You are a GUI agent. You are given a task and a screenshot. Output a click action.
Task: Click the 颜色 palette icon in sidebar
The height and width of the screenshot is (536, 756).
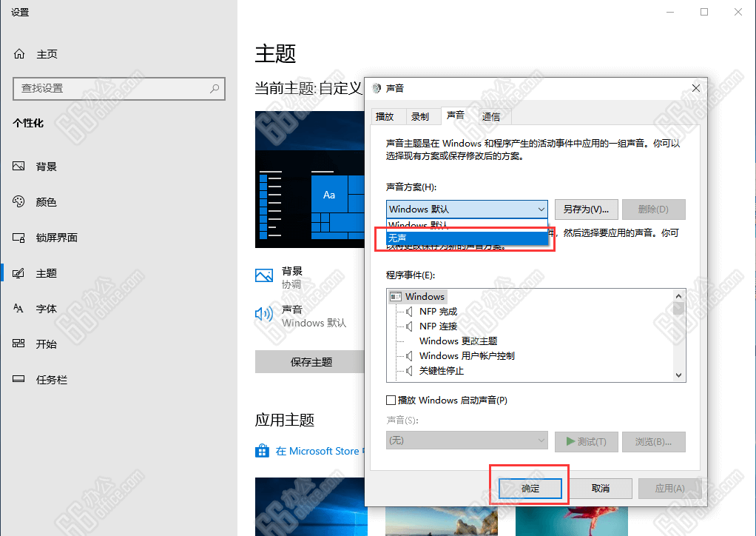pyautogui.click(x=18, y=201)
